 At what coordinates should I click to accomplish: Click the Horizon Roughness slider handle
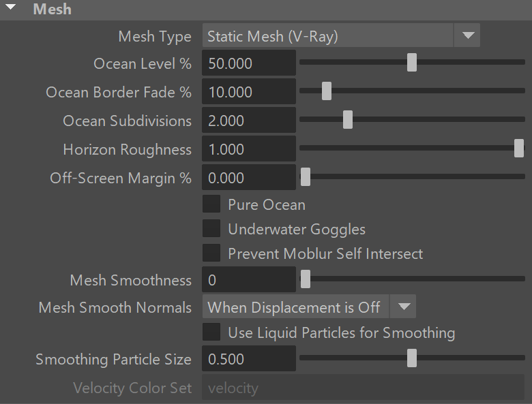coord(519,148)
